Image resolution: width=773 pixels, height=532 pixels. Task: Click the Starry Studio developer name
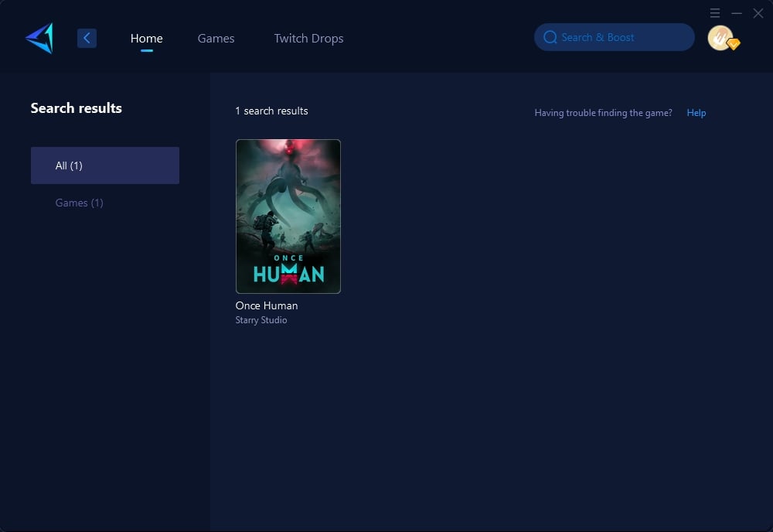click(x=261, y=320)
